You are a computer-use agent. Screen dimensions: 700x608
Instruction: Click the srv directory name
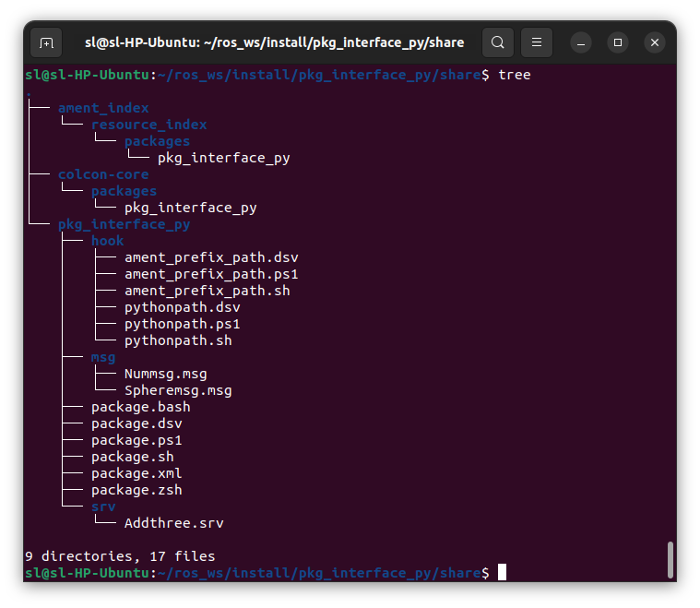tap(103, 507)
